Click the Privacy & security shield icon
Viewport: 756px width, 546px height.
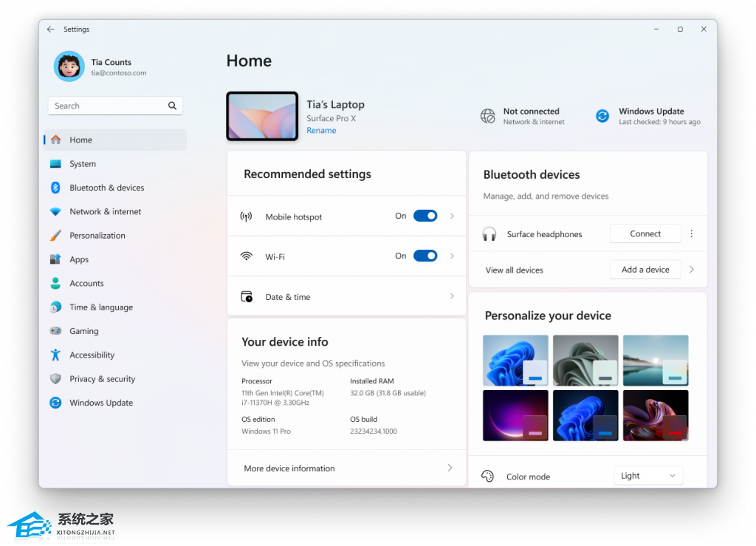coord(56,378)
